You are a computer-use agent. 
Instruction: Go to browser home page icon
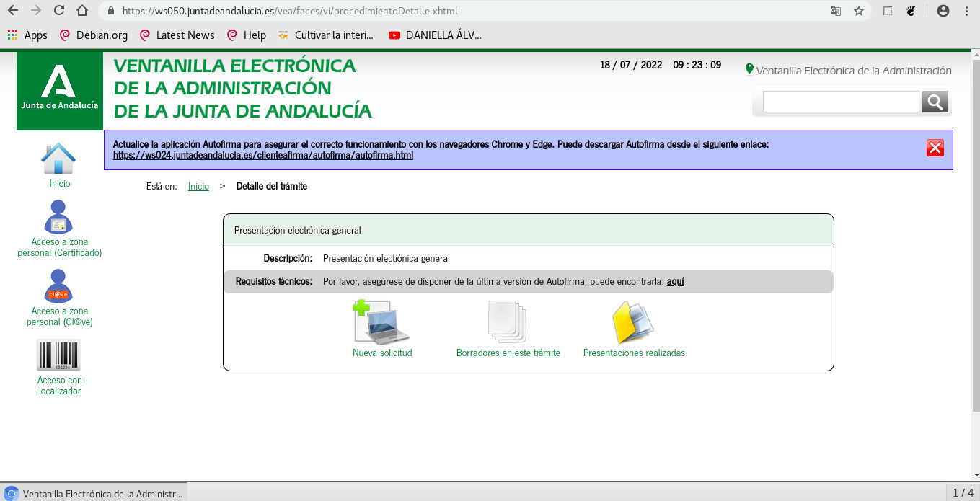[82, 11]
